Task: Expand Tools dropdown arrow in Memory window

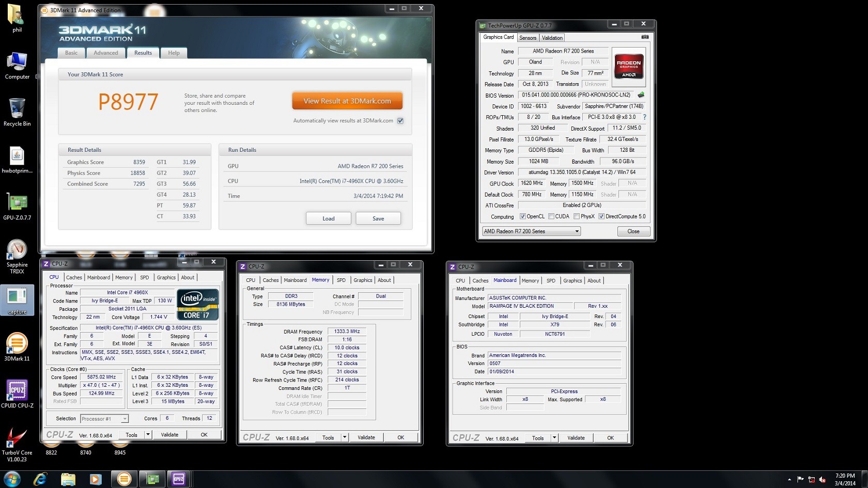Action: point(345,437)
